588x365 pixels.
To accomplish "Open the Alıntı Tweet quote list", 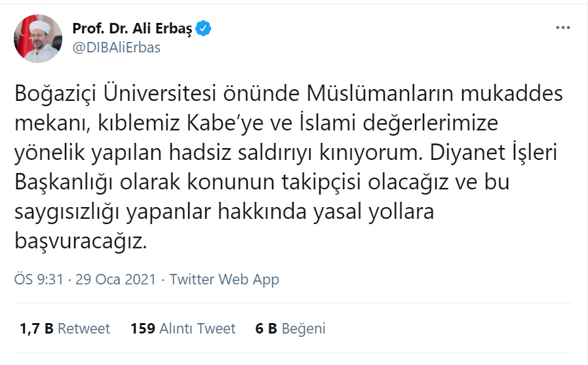I will coord(197,328).
